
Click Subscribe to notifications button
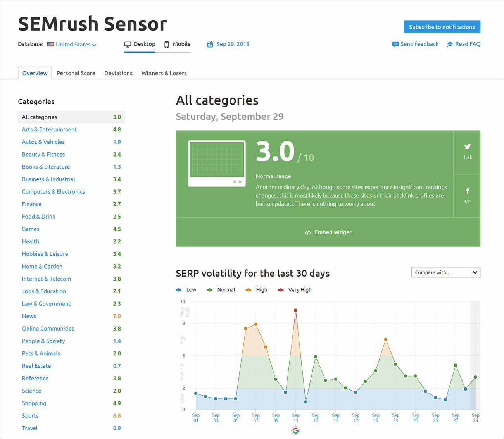(442, 27)
